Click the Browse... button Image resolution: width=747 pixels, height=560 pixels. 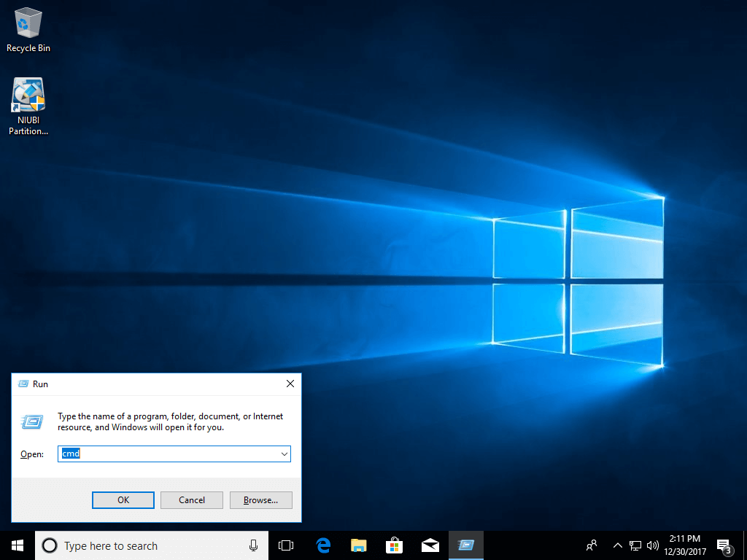point(260,500)
